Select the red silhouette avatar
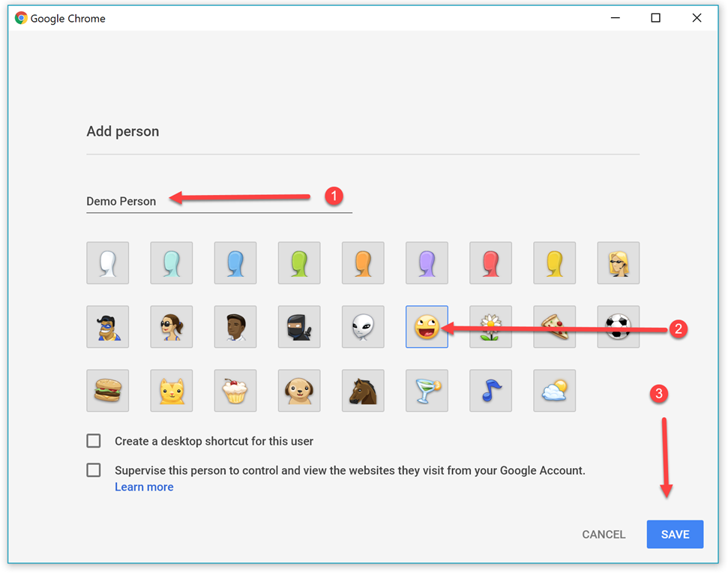Screen dimensions: 728x576 (x=491, y=263)
